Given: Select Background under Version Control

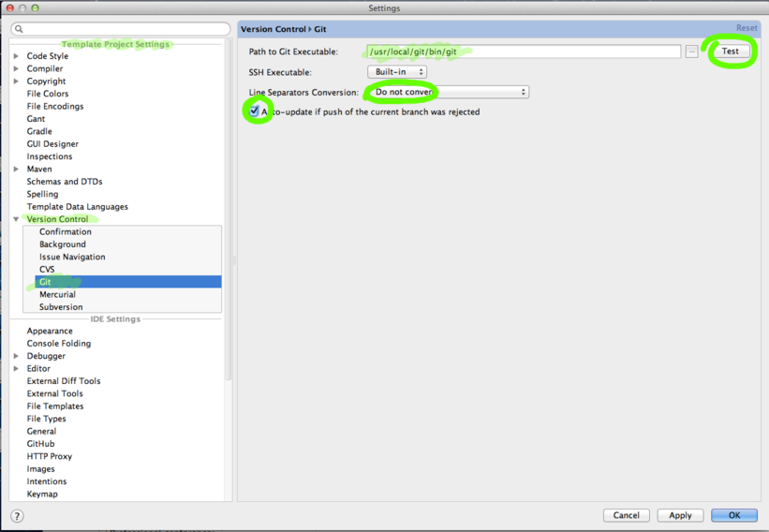Looking at the screenshot, I should [62, 244].
